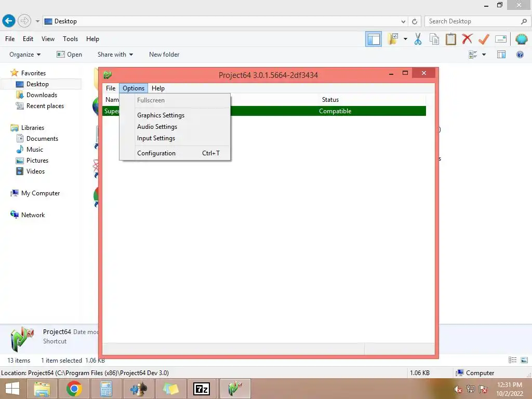
Task: Switch to details view in status bar
Action: click(512, 360)
